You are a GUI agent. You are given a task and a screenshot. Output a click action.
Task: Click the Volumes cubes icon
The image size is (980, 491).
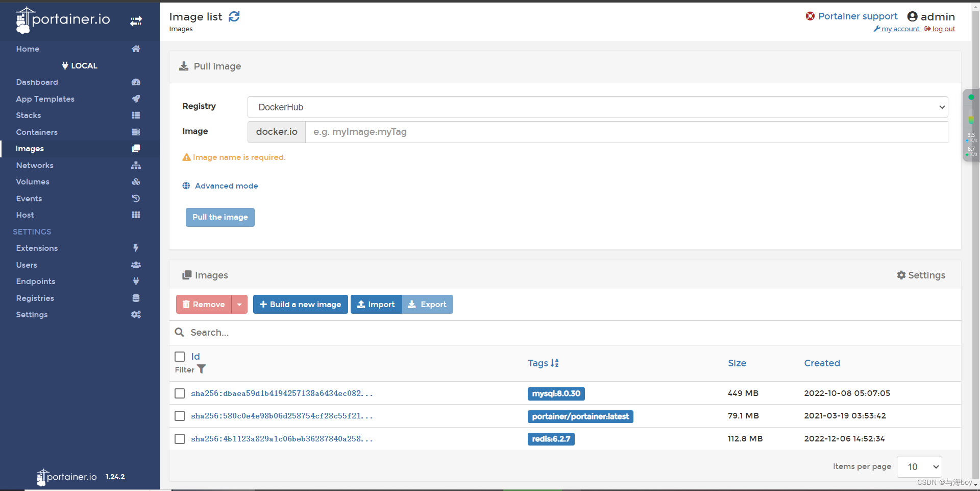pos(136,182)
